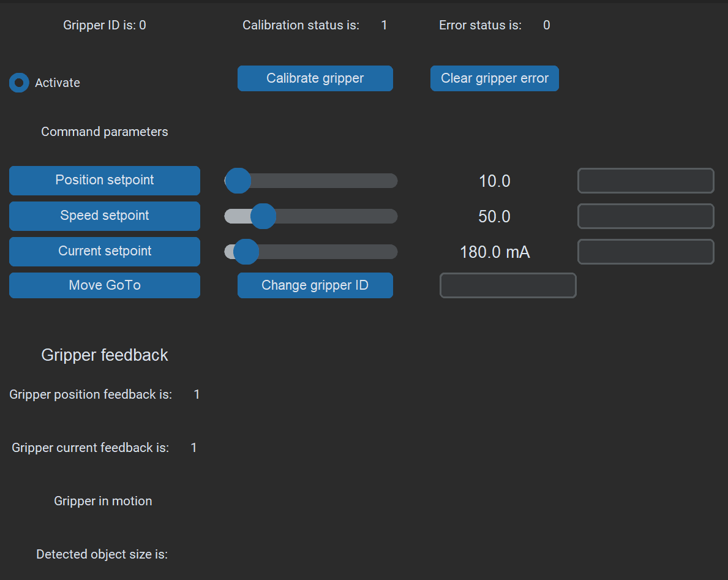The width and height of the screenshot is (728, 580).
Task: Click the Change gripper ID button
Action: click(315, 285)
